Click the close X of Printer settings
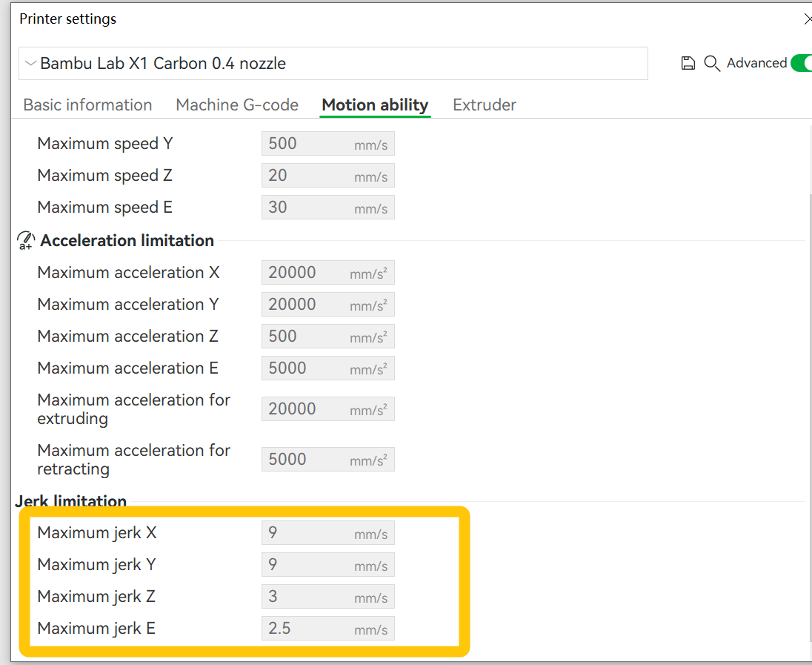The height and width of the screenshot is (665, 812). pos(808,19)
